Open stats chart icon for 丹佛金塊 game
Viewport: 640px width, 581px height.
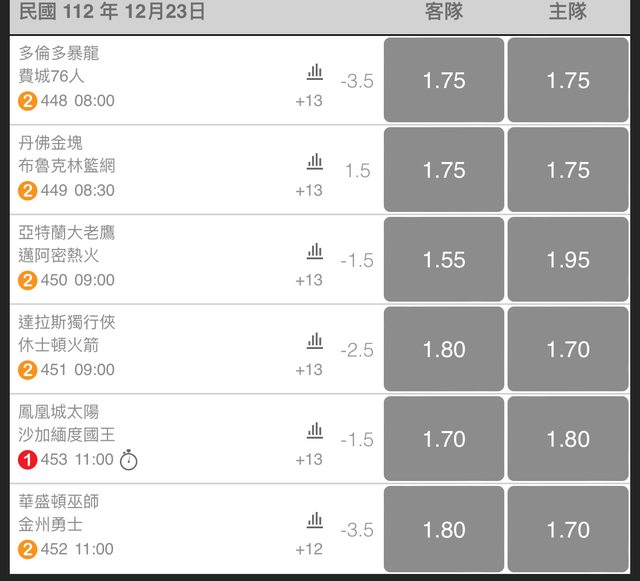pyautogui.click(x=315, y=162)
